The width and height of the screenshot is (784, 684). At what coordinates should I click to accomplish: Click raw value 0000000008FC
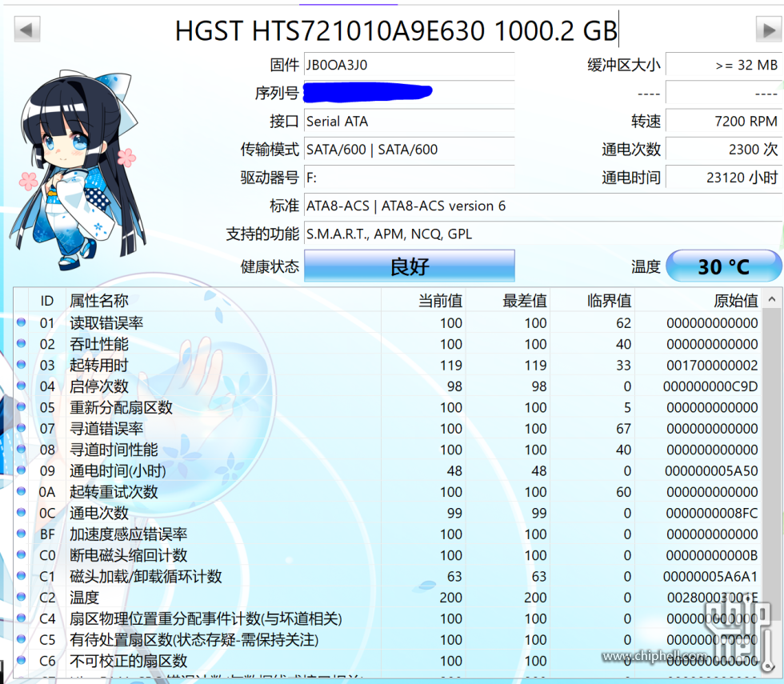coord(712,513)
